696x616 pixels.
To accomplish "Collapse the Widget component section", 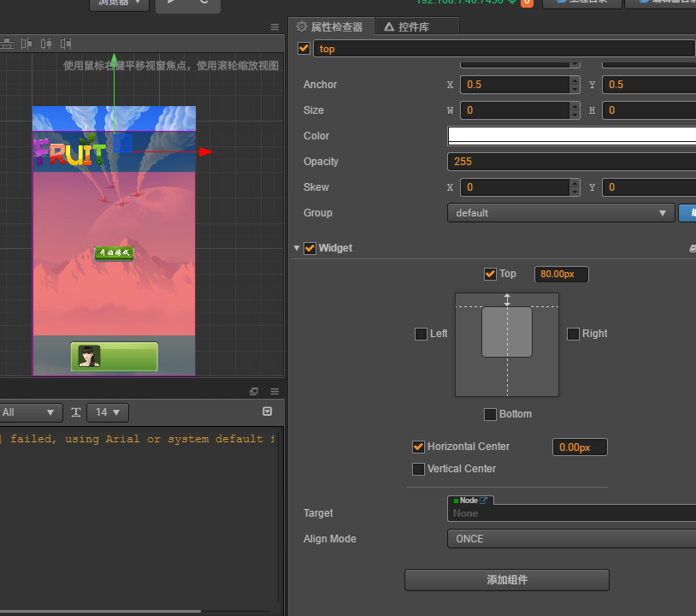I will click(297, 248).
